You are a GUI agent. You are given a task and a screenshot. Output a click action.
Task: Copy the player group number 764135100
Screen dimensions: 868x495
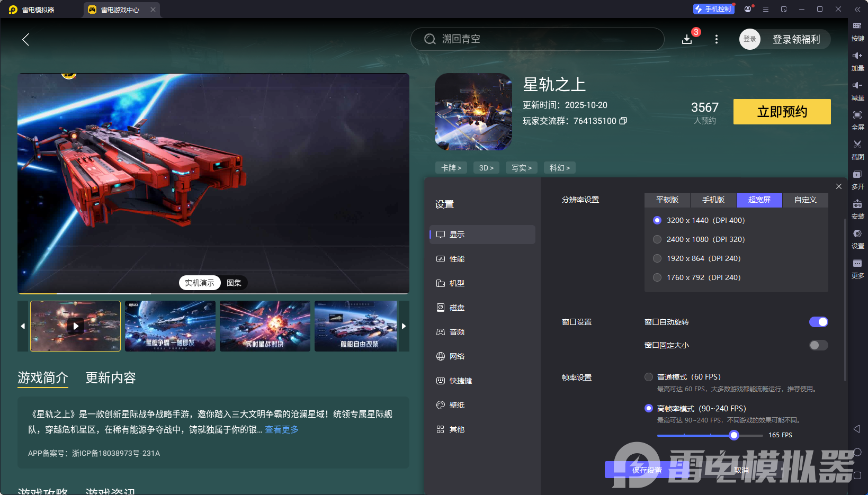[x=623, y=121]
